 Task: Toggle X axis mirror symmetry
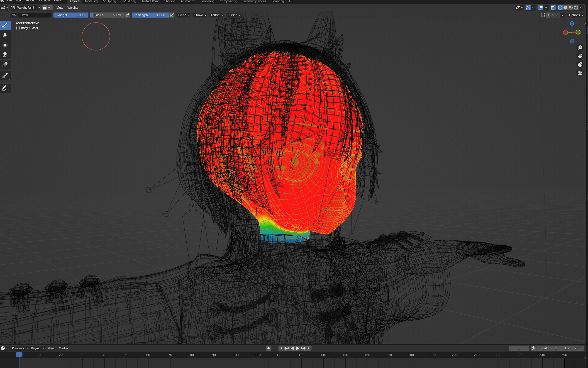pos(548,15)
